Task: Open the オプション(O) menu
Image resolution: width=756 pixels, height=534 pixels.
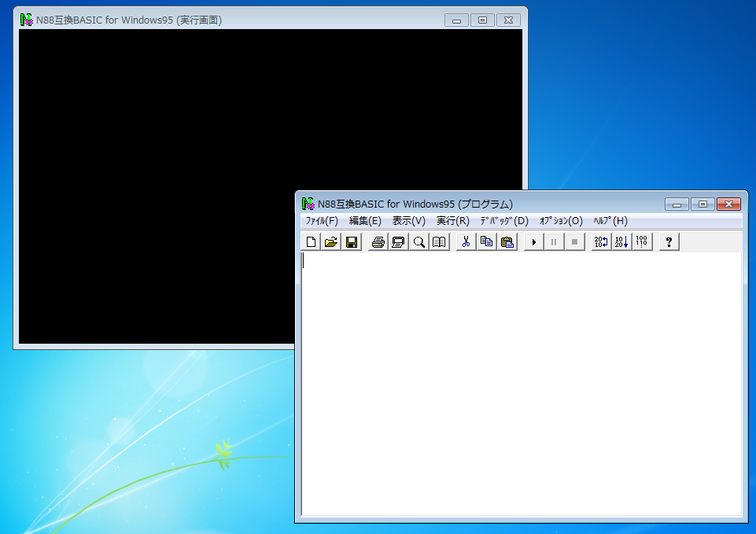Action: tap(561, 221)
